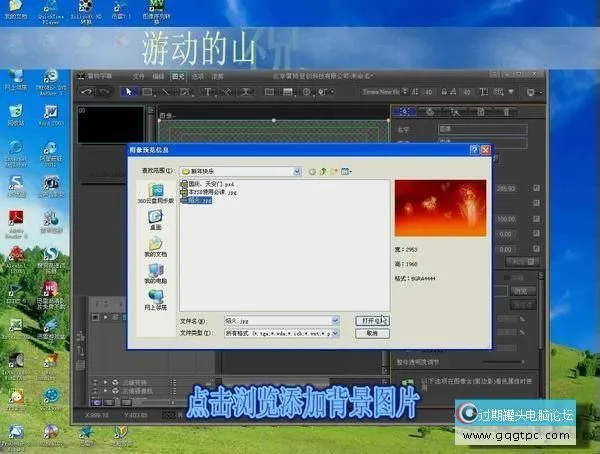
Task: Click the funnel icon in the toolbar
Action: point(511,92)
